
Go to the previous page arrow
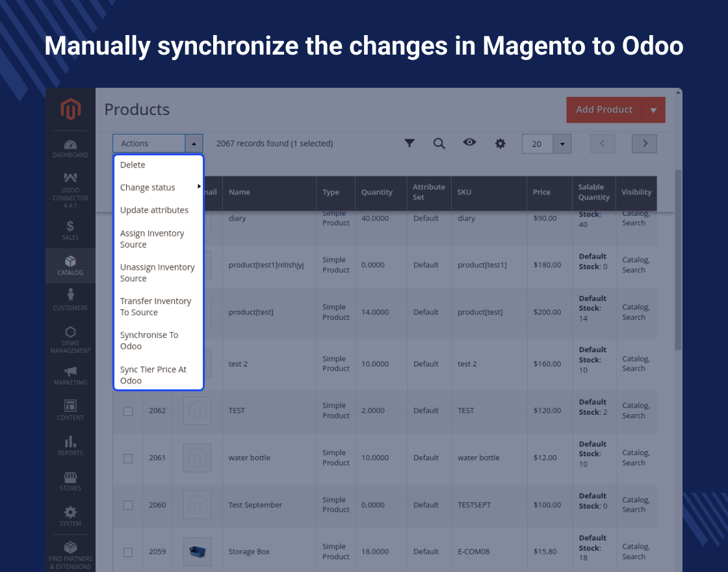coord(603,144)
